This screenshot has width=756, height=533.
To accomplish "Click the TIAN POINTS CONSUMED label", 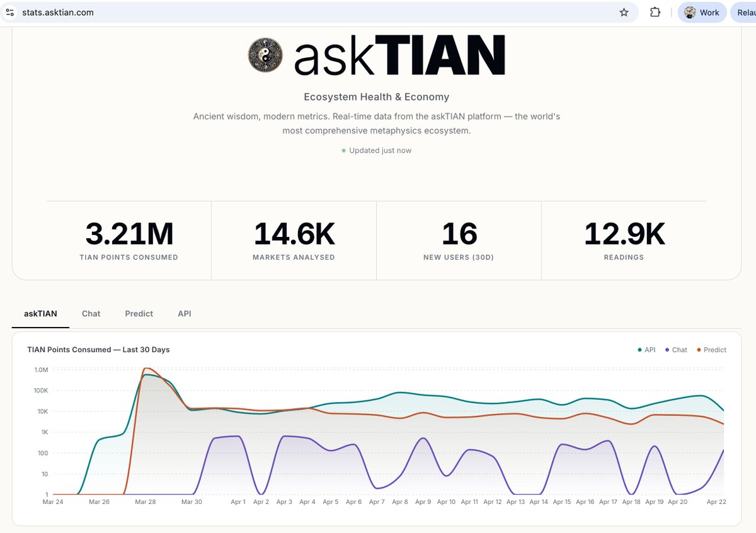I will [x=129, y=257].
